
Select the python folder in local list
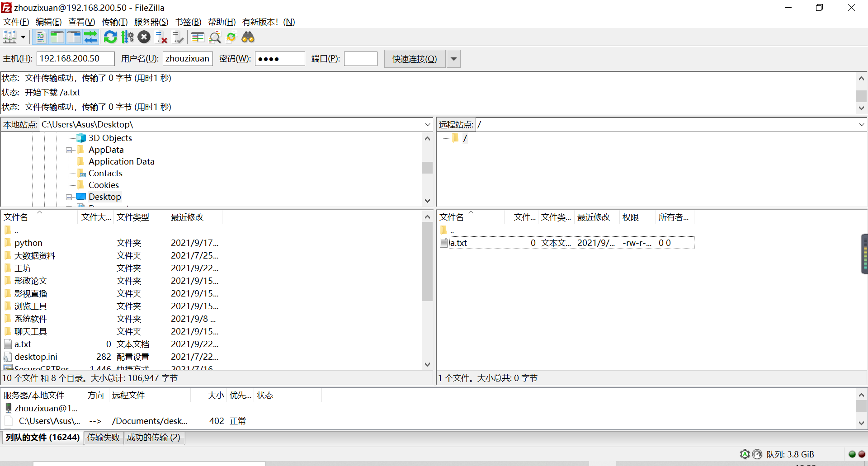pos(28,243)
